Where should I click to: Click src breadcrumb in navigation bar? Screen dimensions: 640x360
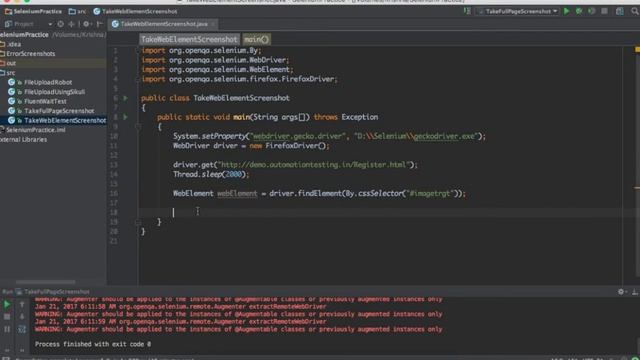(x=78, y=11)
